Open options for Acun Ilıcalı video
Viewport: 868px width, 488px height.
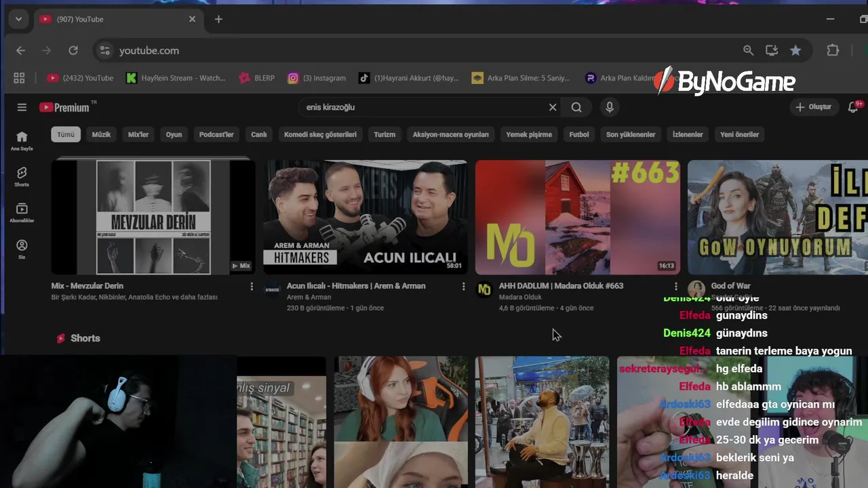[x=464, y=287]
